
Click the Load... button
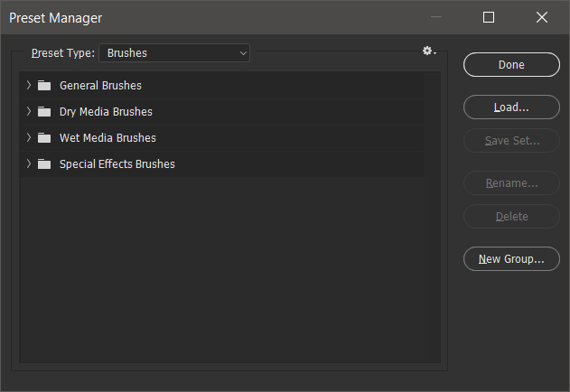tap(511, 107)
